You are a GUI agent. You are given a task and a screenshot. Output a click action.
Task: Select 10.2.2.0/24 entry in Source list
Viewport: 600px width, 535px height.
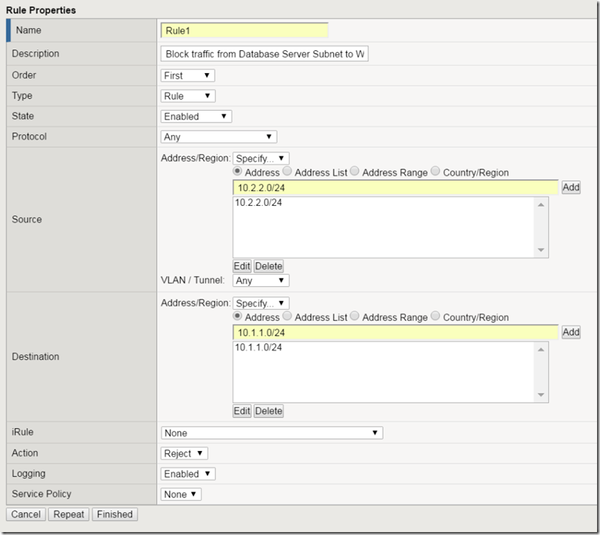click(x=258, y=203)
